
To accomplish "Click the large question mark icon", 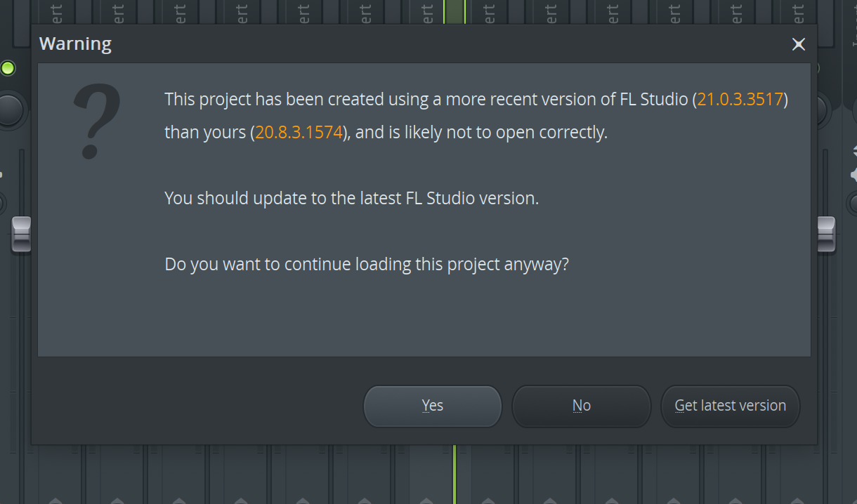I will (x=97, y=121).
